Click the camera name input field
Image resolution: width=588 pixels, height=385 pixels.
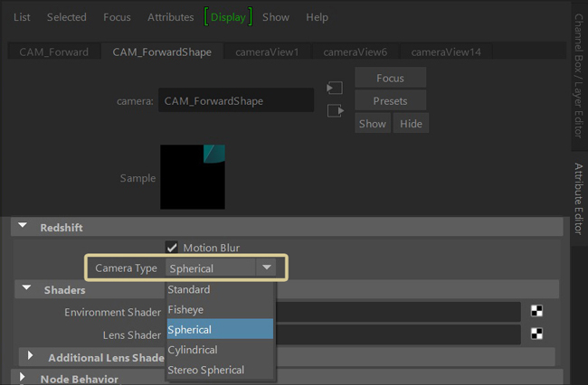(237, 101)
